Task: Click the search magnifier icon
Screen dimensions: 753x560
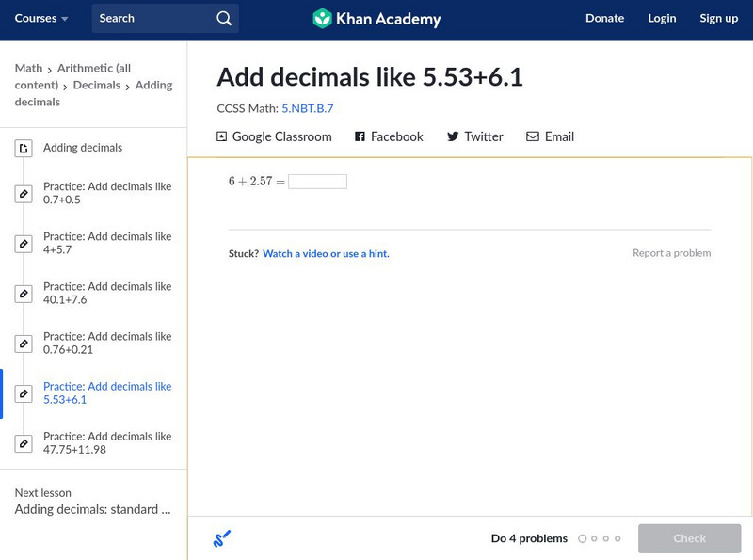Action: point(223,18)
